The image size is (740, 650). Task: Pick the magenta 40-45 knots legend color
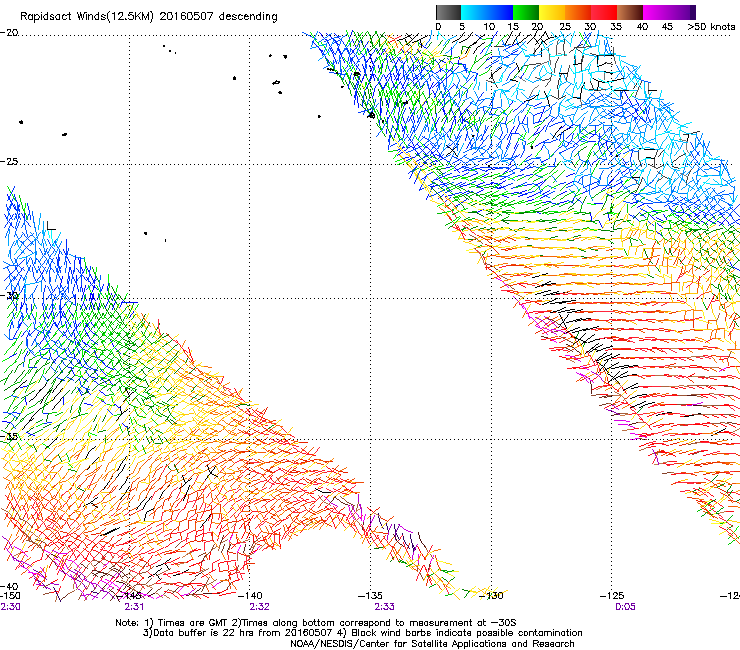[x=656, y=12]
